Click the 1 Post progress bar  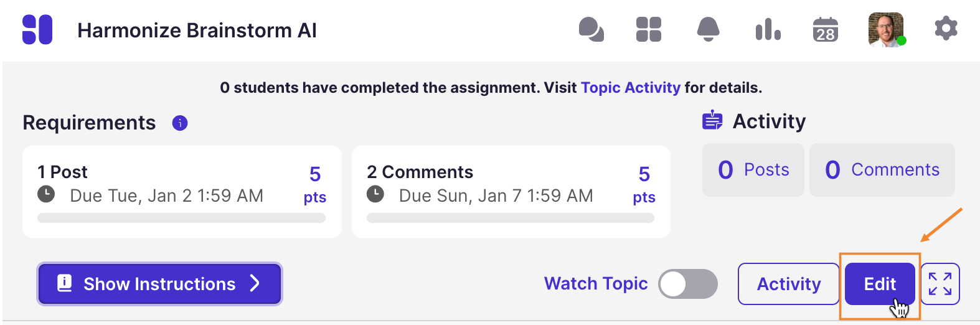tap(181, 218)
